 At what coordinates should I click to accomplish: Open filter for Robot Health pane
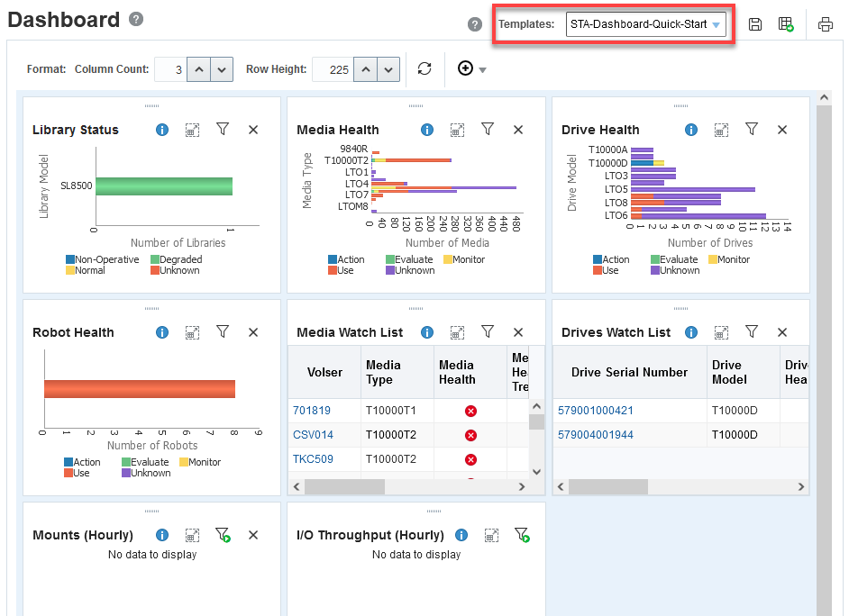[x=223, y=331]
